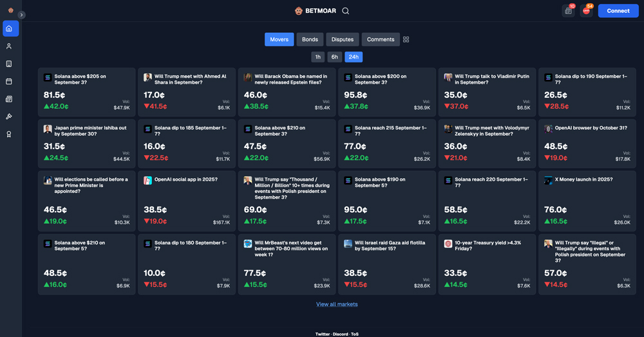This screenshot has width=644, height=337.
Task: Switch to the grid layout view icon
Action: pos(406,40)
